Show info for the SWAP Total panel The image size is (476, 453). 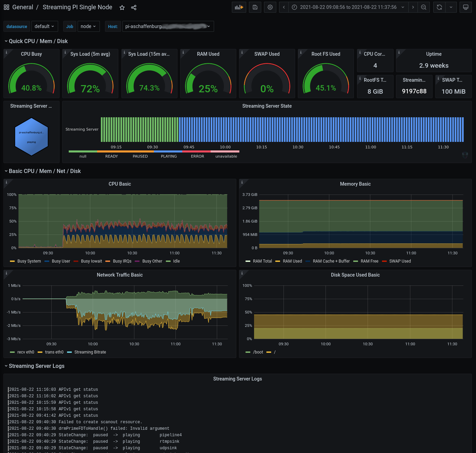coord(438,78)
